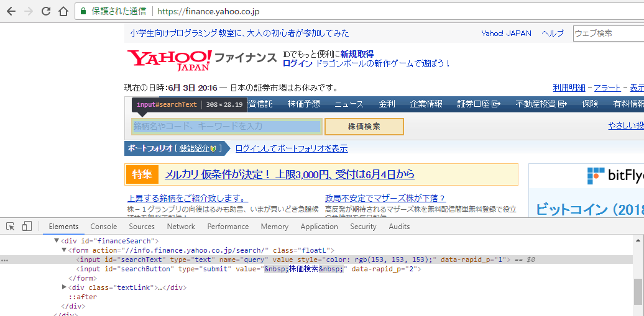Select 企業情報 in the navigation bar
The height and width of the screenshot is (316, 644).
[x=426, y=104]
